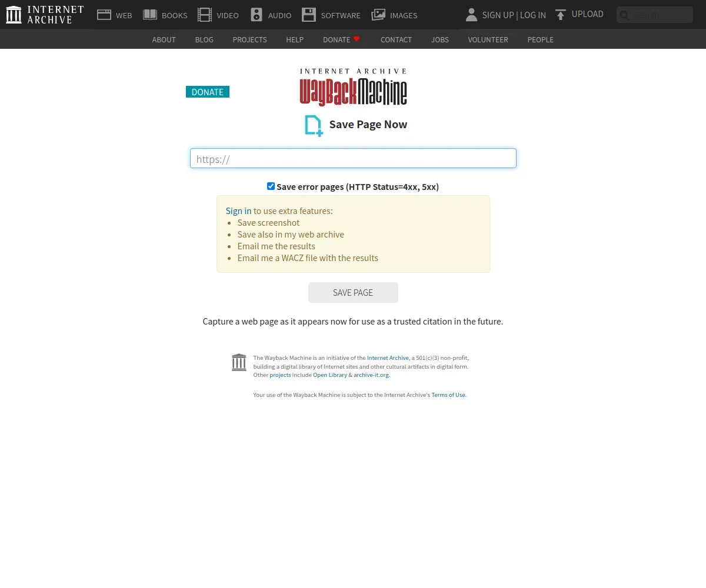The height and width of the screenshot is (588, 706).
Task: Click the Wayback Machine logo
Action: (353, 87)
